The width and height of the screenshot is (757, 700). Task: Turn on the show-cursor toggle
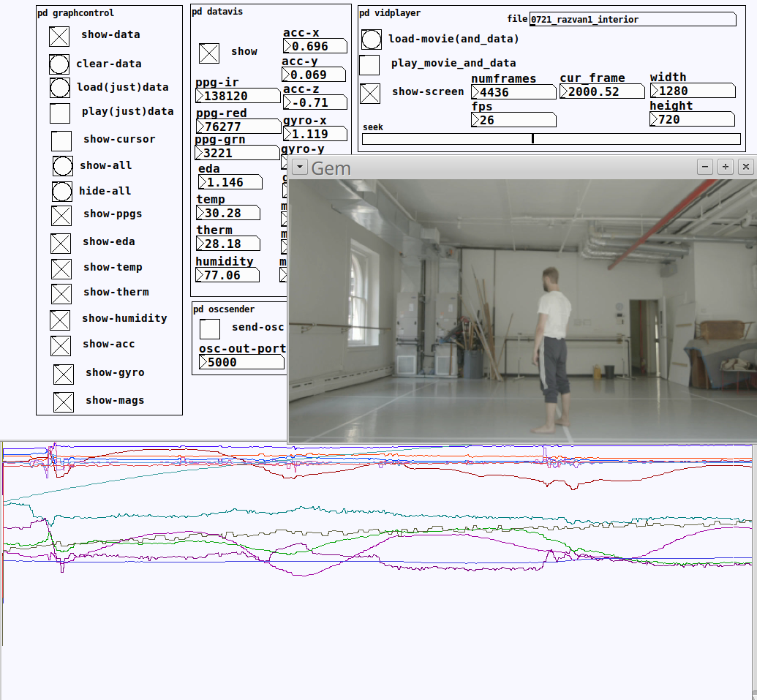click(61, 140)
